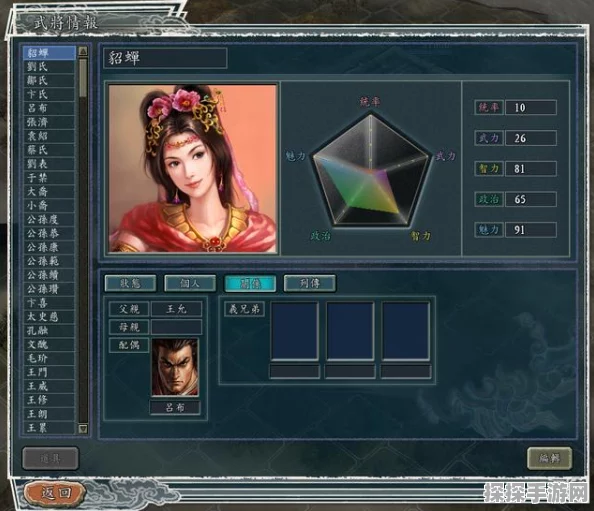The image size is (594, 511).
Task: Click the greyed-out 道具 button
Action: pos(50,458)
